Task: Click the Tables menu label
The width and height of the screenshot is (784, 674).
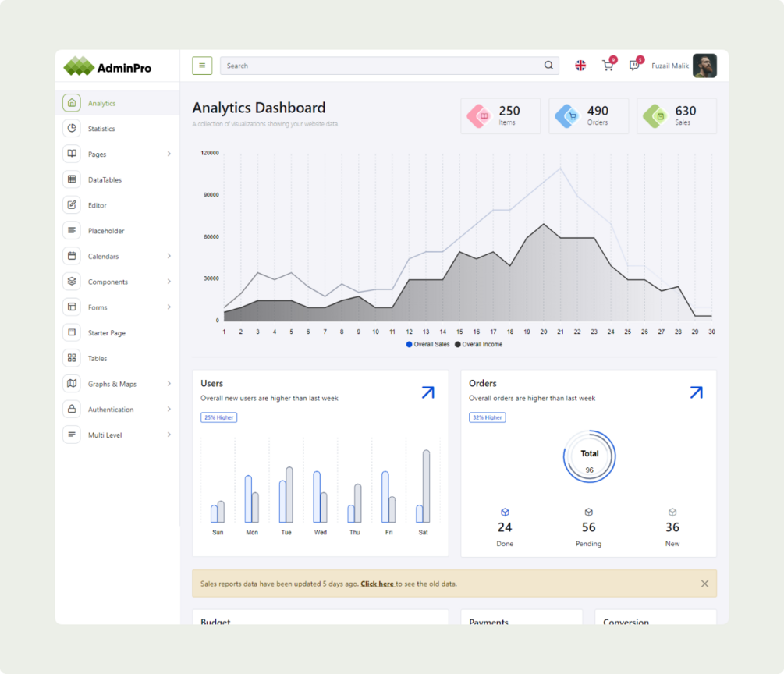Action: coord(98,358)
